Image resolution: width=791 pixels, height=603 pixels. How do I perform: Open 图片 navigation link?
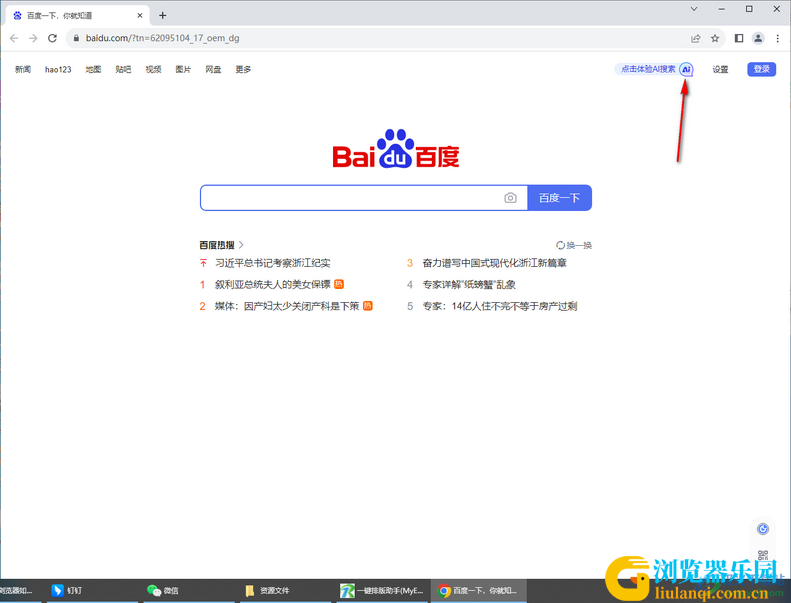(183, 70)
